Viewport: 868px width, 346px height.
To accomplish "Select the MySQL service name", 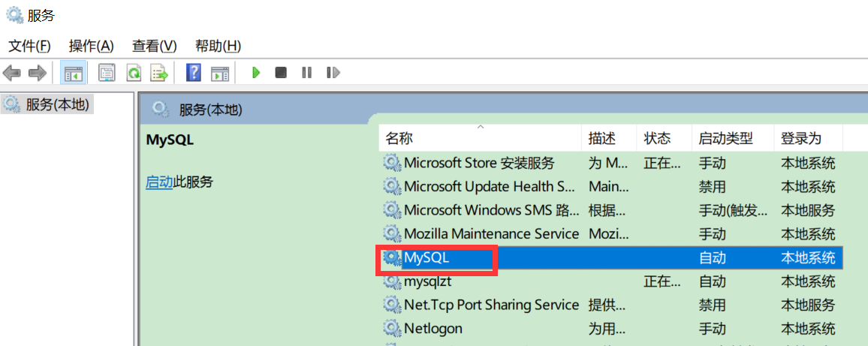I will tap(426, 257).
